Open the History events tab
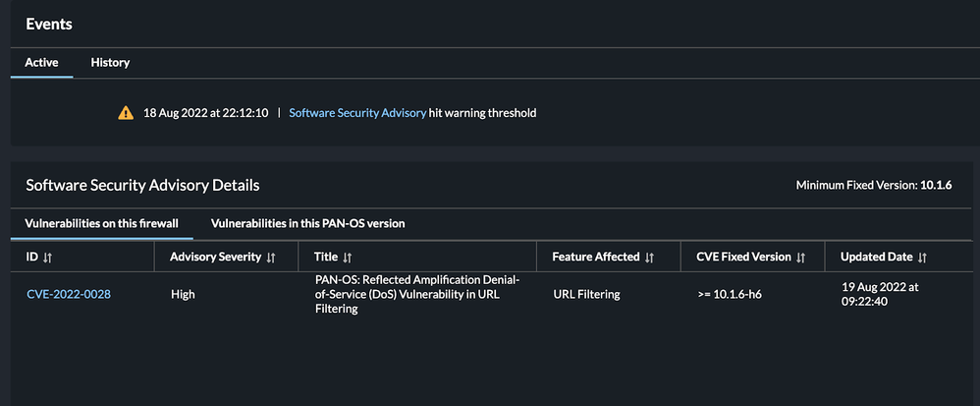The width and height of the screenshot is (980, 406). (110, 62)
